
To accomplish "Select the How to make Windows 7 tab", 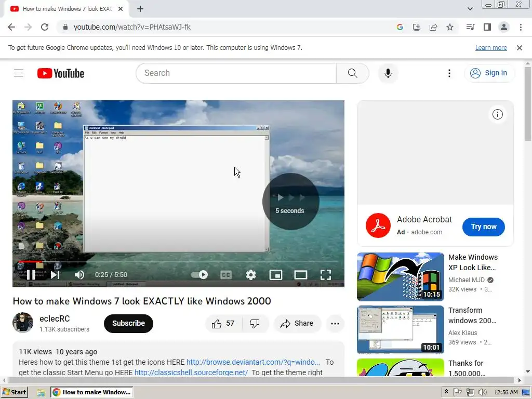I will tap(68, 9).
